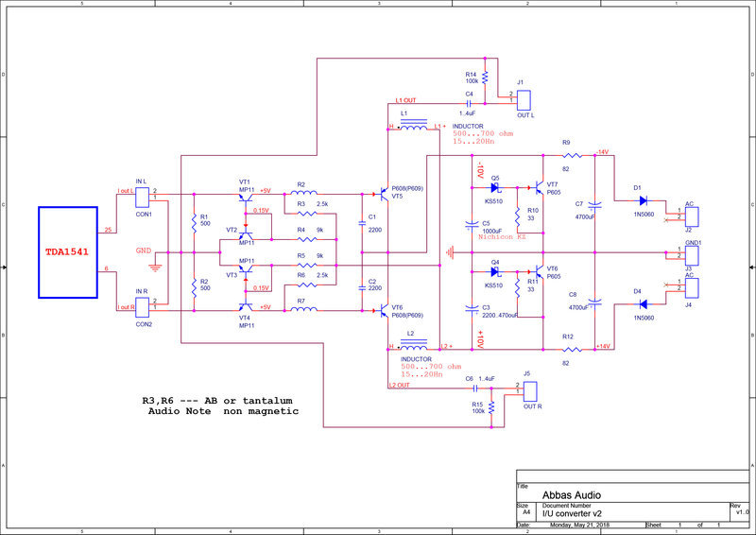This screenshot has height=535, width=756.
Task: Click the C5 1000uF capacitor symbol
Action: click(472, 225)
